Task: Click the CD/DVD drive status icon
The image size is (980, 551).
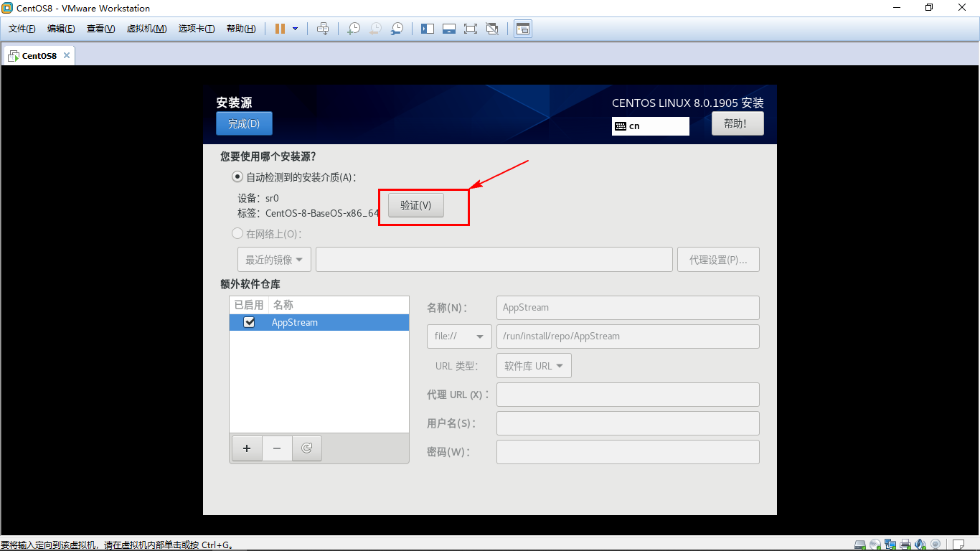Action: (875, 545)
